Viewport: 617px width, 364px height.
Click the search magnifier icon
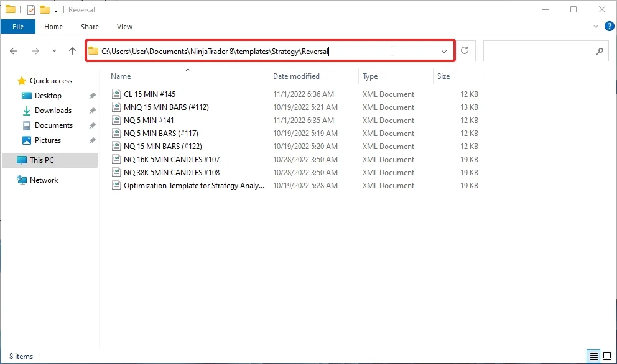tap(600, 52)
